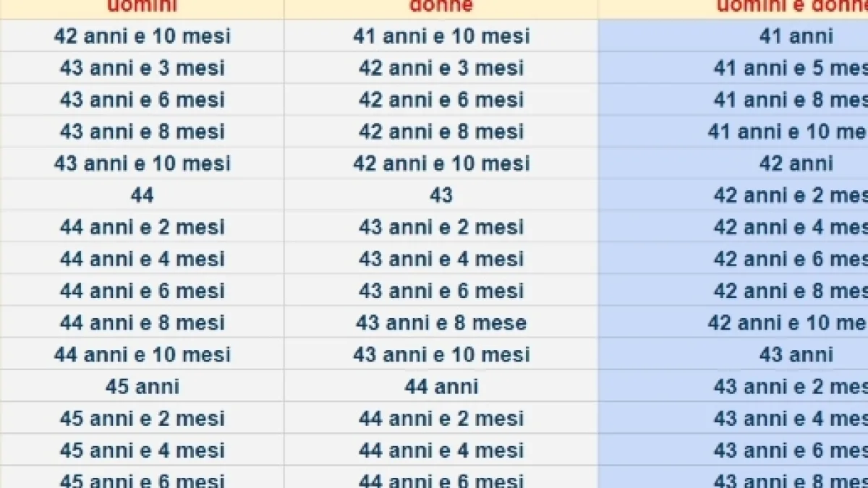The width and height of the screenshot is (868, 488).
Task: Click the '45 anni e 2 mesi' cell
Action: click(142, 418)
